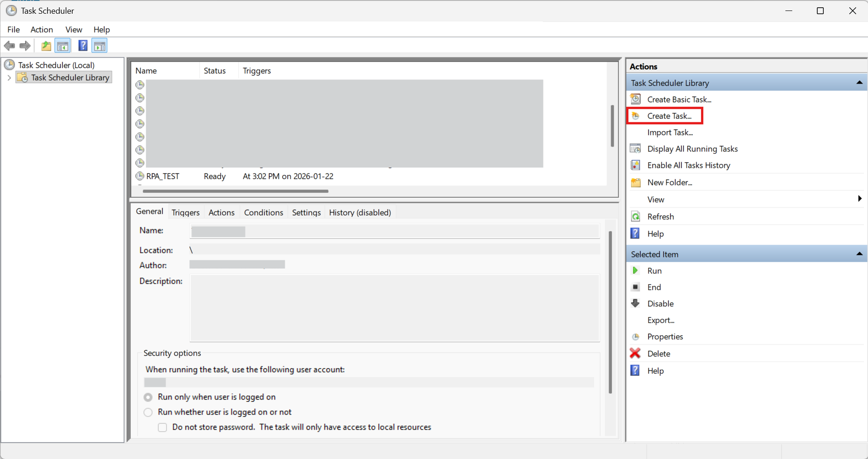
Task: Click the red Delete X icon
Action: [x=635, y=353]
